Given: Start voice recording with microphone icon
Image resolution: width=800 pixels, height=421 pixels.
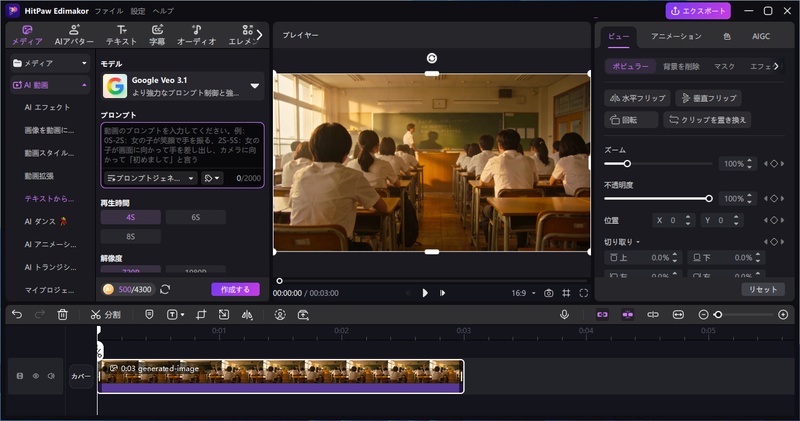Looking at the screenshot, I should point(564,315).
